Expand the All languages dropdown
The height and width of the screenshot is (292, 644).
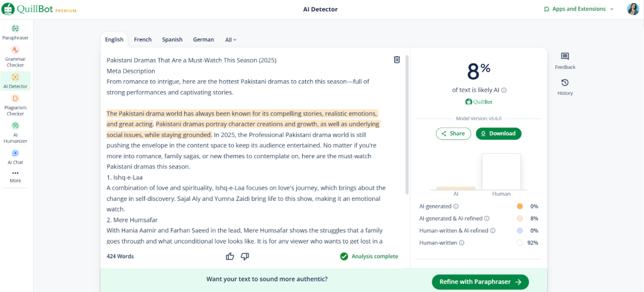pos(231,40)
